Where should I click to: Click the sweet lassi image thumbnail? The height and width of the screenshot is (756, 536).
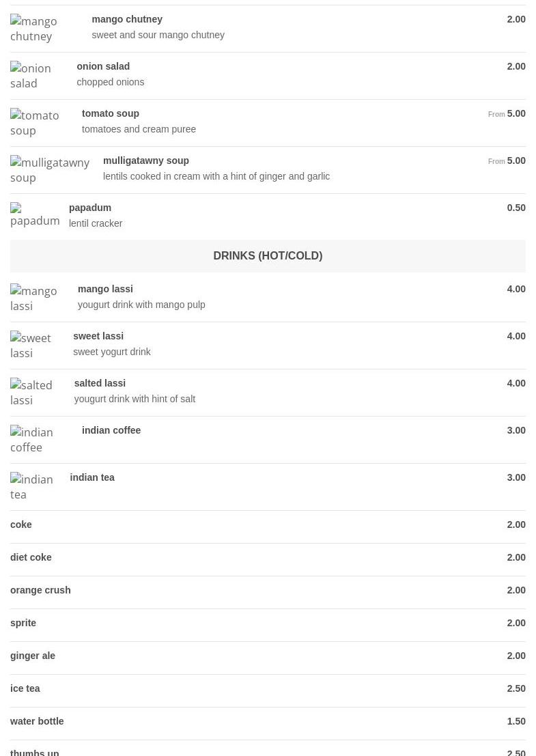(31, 345)
